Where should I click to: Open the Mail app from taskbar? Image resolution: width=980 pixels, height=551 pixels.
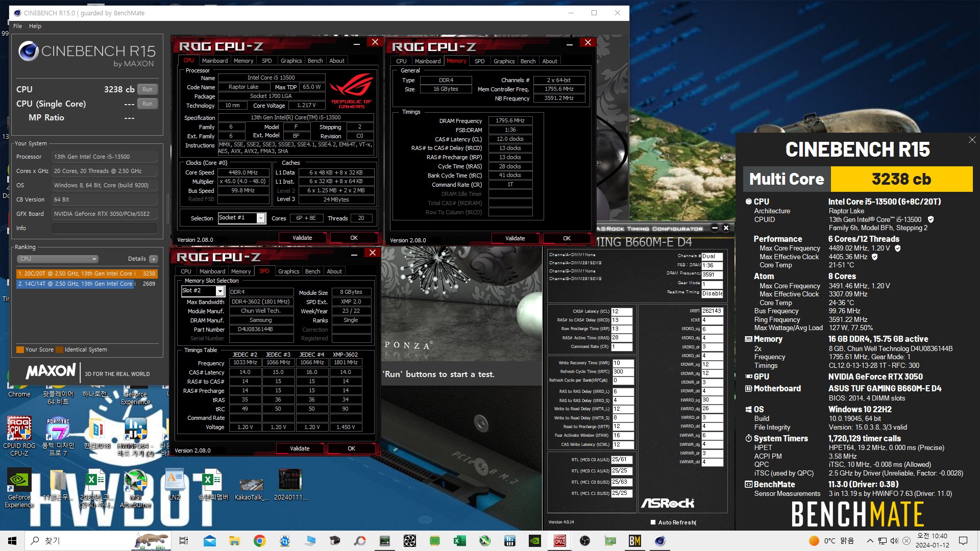(209, 541)
